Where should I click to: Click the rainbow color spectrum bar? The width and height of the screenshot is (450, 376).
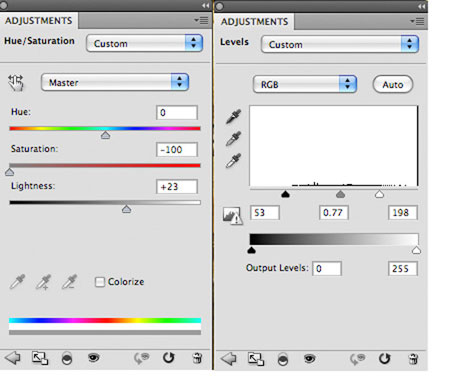[105, 320]
